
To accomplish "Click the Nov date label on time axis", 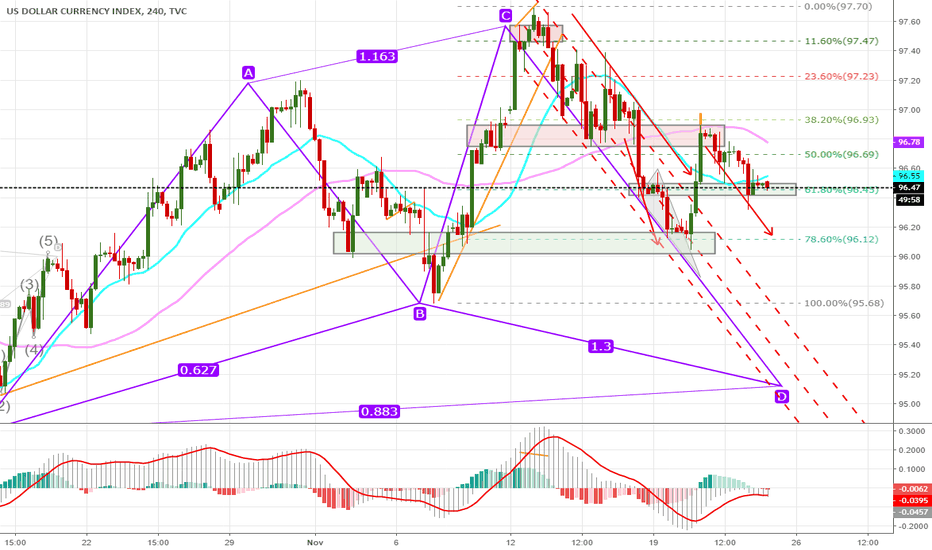I will [x=315, y=542].
